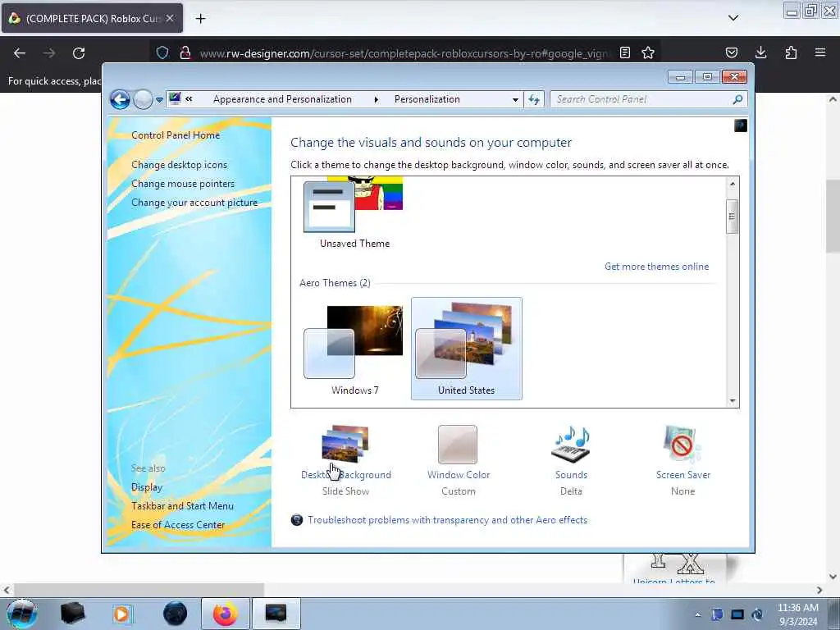Click themes list scroll up arrow
Viewport: 840px width, 630px height.
[733, 184]
